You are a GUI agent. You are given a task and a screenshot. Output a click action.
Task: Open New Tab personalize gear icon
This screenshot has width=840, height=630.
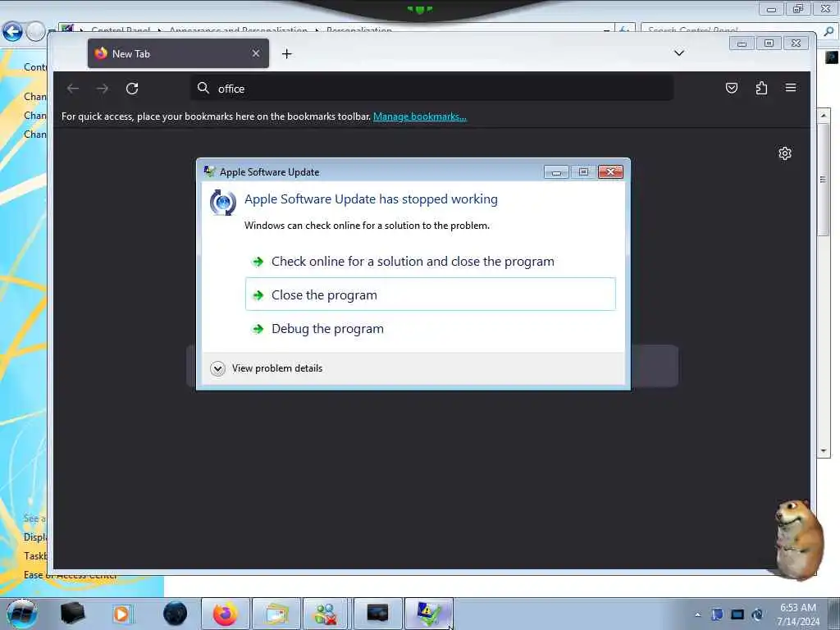click(785, 153)
